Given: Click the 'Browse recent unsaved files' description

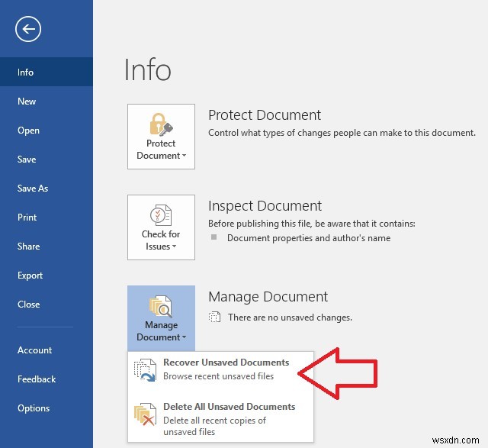Looking at the screenshot, I should 219,376.
